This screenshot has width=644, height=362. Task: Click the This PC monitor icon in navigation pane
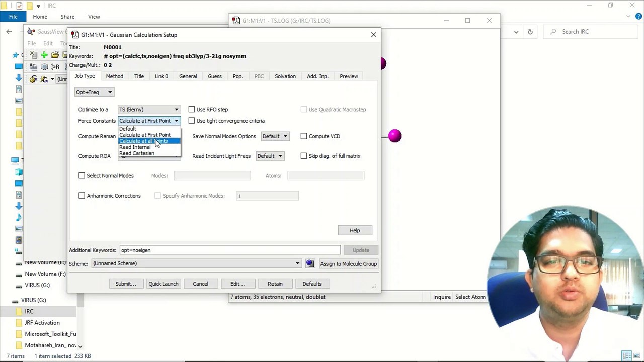tap(16, 160)
